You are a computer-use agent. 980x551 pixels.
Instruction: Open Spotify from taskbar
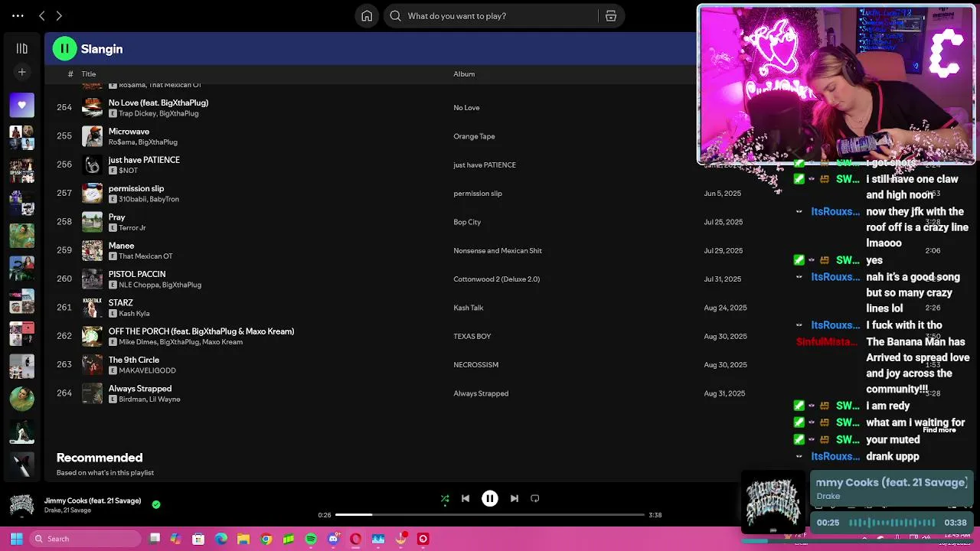click(311, 539)
